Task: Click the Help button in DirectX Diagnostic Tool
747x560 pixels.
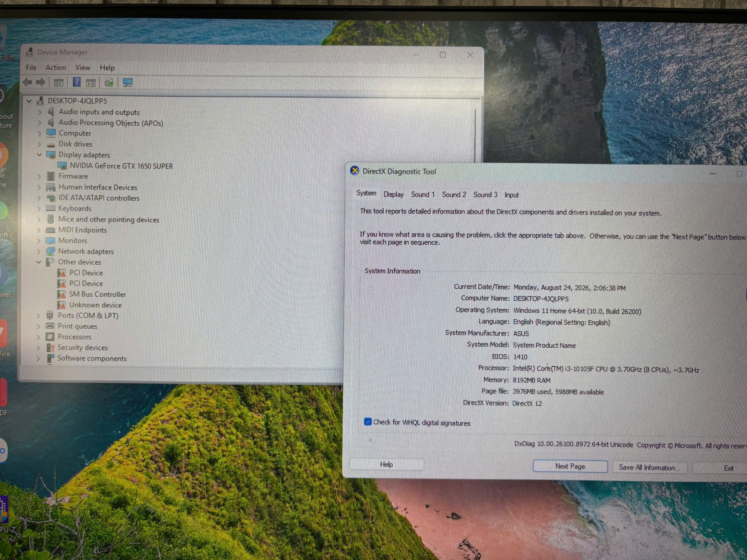Action: click(x=387, y=464)
